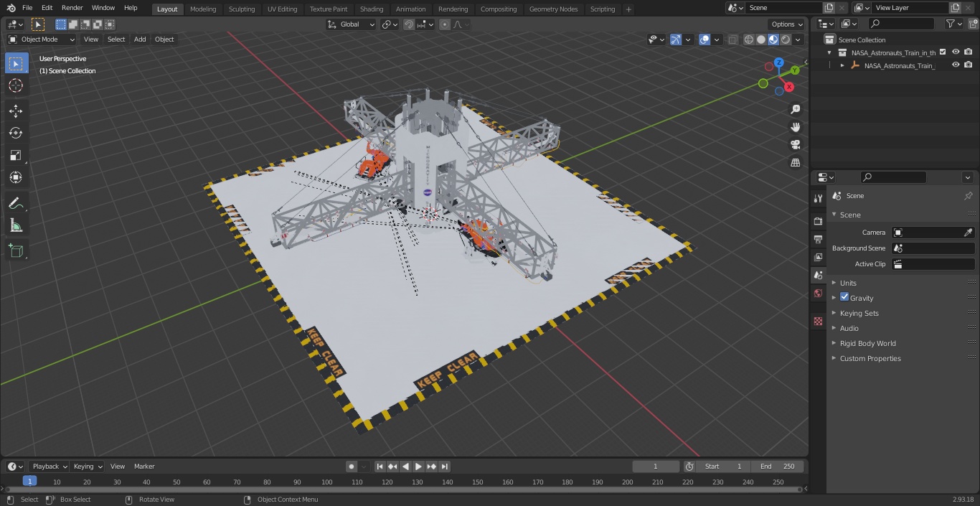This screenshot has height=506, width=980.
Task: Play the animation forward
Action: tap(418, 467)
